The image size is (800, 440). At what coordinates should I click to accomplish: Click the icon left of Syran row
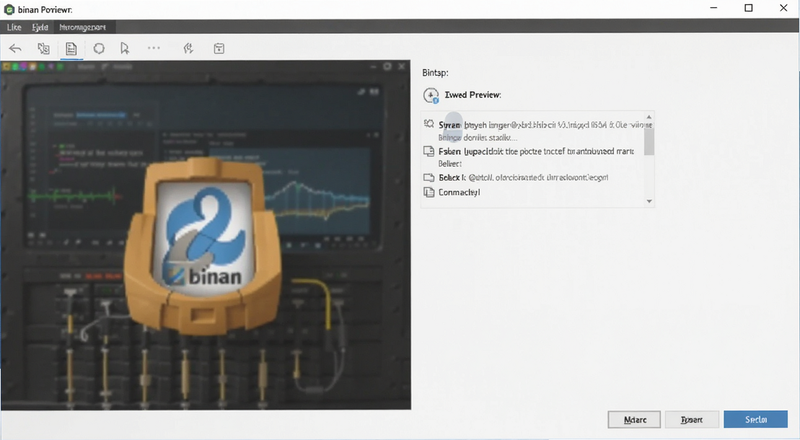tap(429, 124)
